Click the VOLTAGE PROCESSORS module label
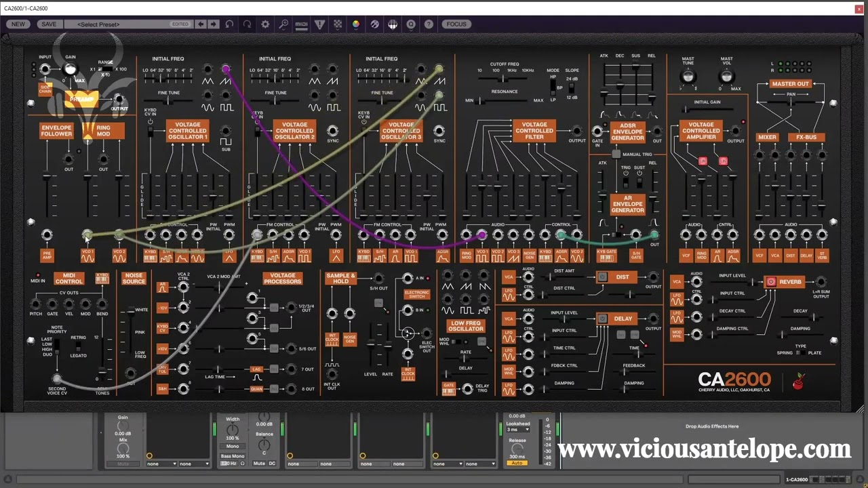Viewport: 868px width, 488px height. tap(283, 279)
